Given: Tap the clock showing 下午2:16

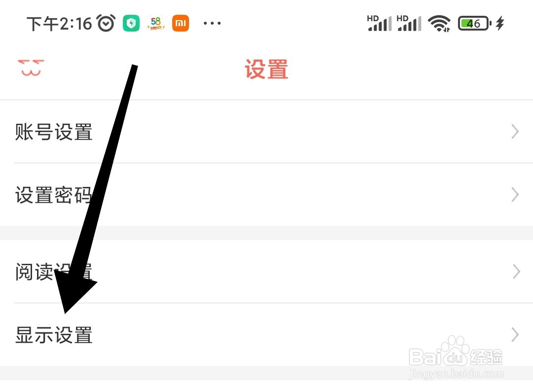Looking at the screenshot, I should (x=59, y=24).
